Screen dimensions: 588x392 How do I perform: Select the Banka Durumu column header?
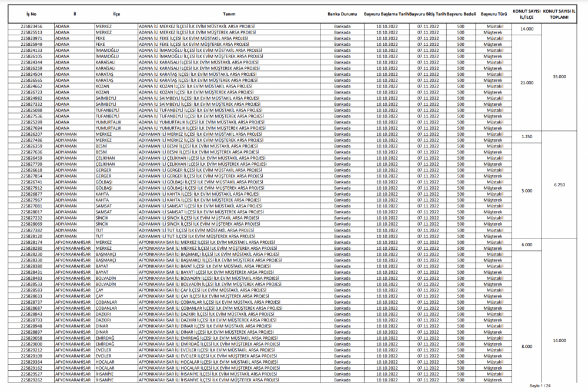click(342, 14)
